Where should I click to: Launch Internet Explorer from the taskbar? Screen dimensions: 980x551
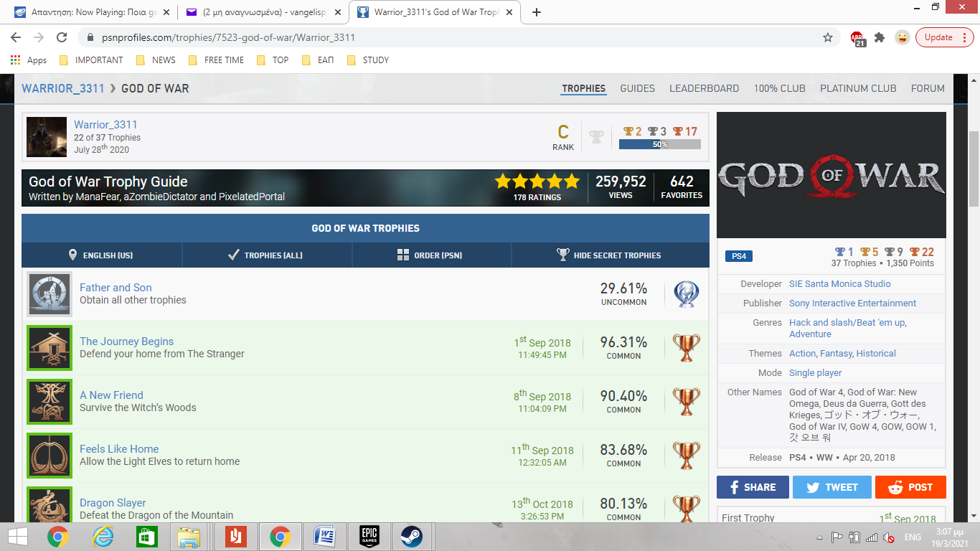point(103,537)
